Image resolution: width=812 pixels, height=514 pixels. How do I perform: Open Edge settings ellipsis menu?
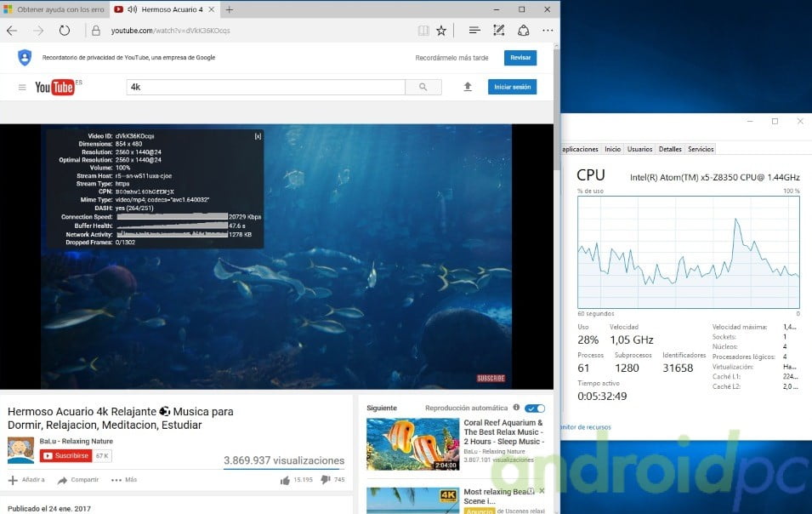(x=548, y=31)
